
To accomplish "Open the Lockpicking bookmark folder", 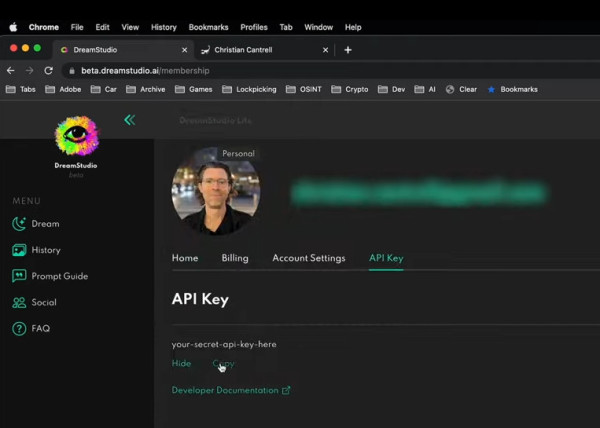I will point(249,90).
